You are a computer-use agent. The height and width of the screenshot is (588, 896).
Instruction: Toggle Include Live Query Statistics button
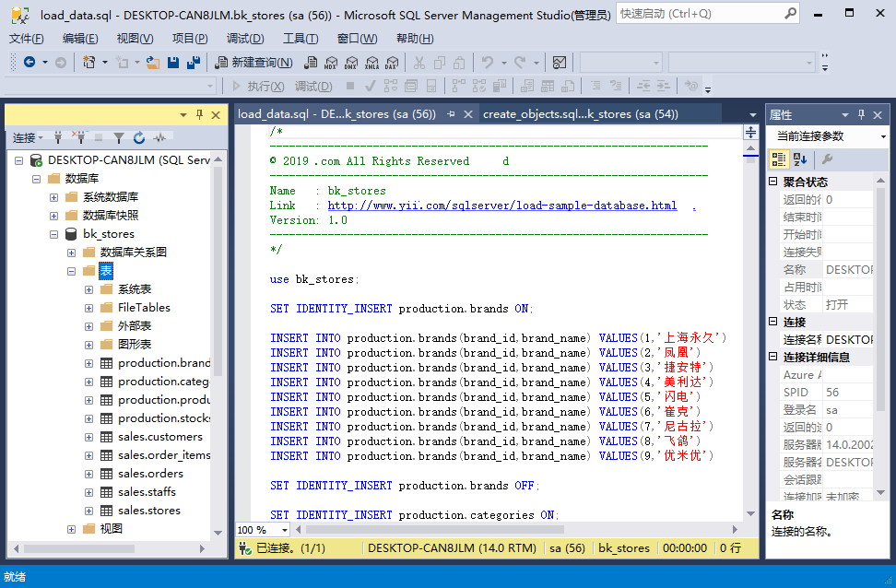[x=478, y=86]
